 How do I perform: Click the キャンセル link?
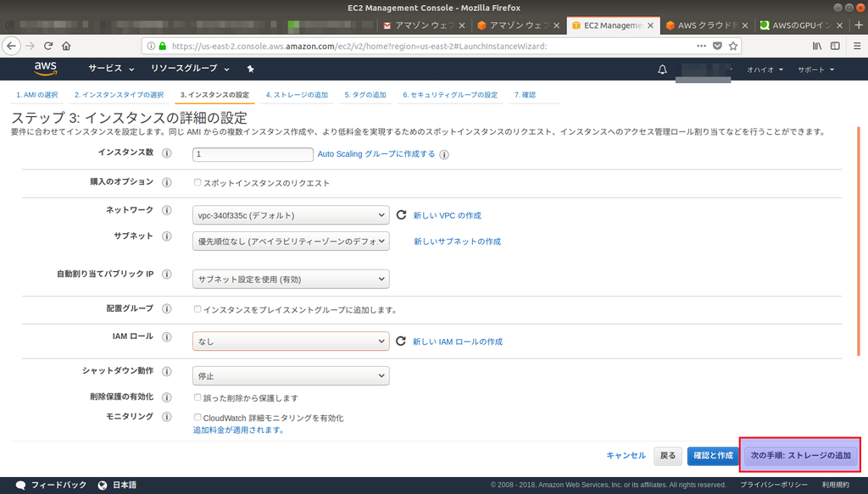(x=626, y=455)
